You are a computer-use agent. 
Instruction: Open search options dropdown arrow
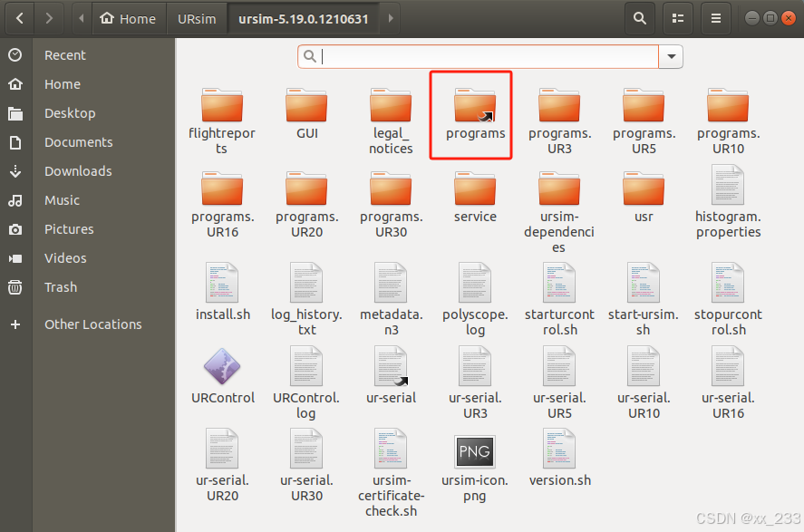(671, 56)
